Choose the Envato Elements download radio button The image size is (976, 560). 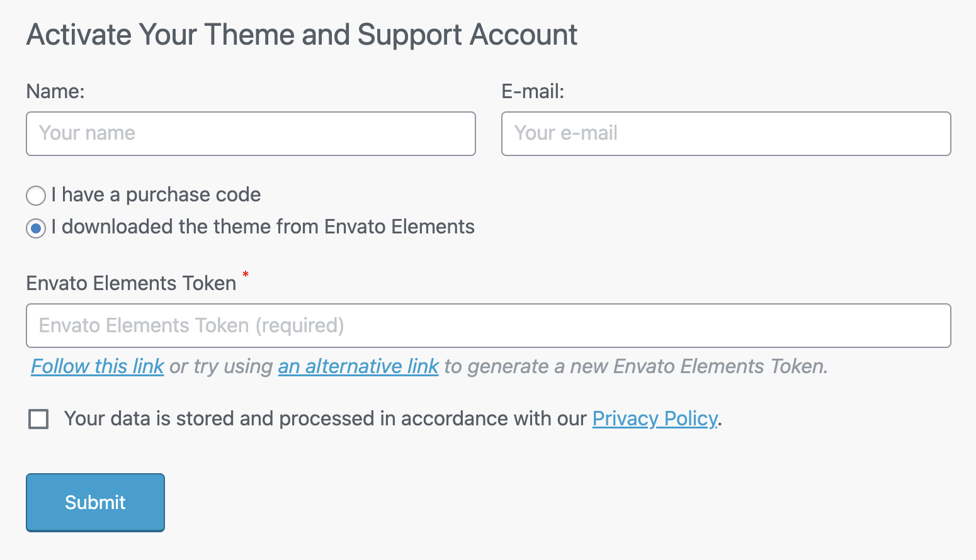tap(36, 228)
